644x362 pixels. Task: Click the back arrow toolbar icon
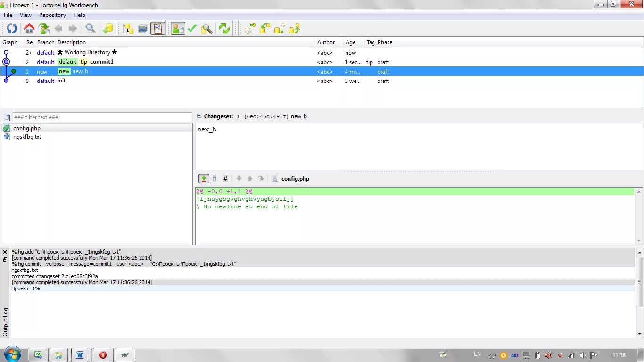click(x=58, y=29)
